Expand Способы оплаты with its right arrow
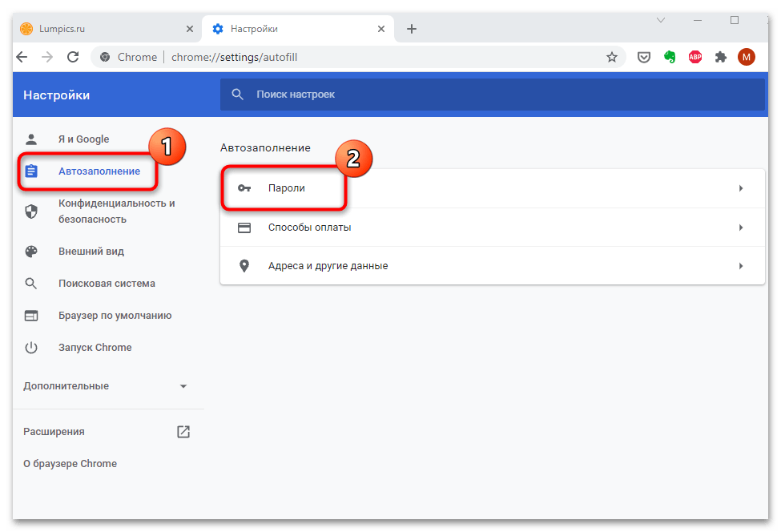This screenshot has height=532, width=781. [741, 228]
